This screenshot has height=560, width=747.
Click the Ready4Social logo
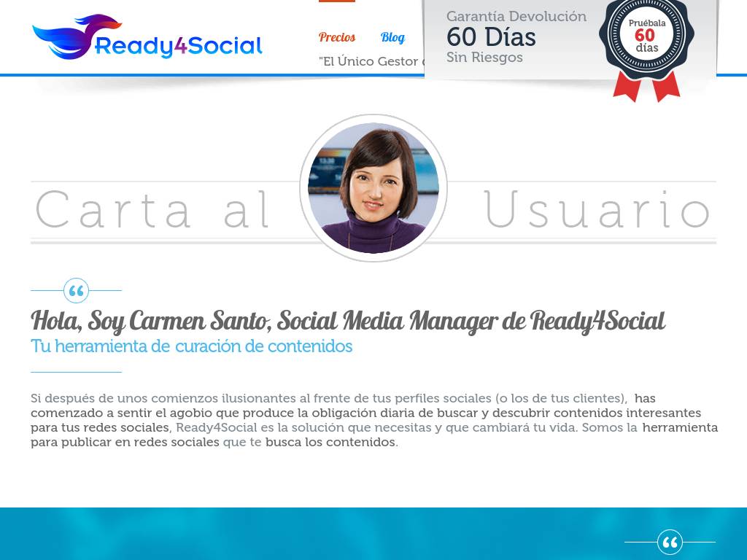click(x=147, y=37)
